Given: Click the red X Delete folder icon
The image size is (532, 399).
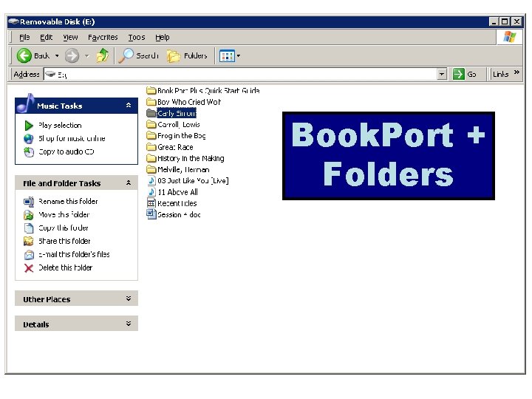Looking at the screenshot, I should [29, 268].
